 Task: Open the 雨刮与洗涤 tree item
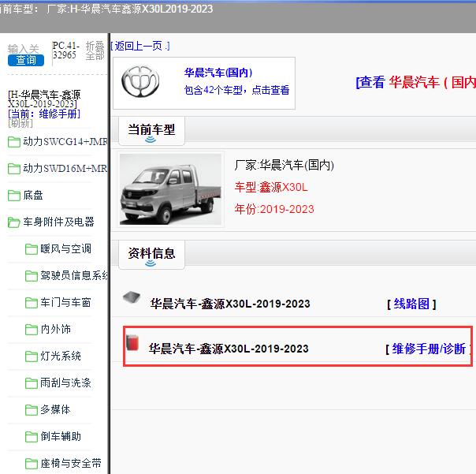(65, 383)
